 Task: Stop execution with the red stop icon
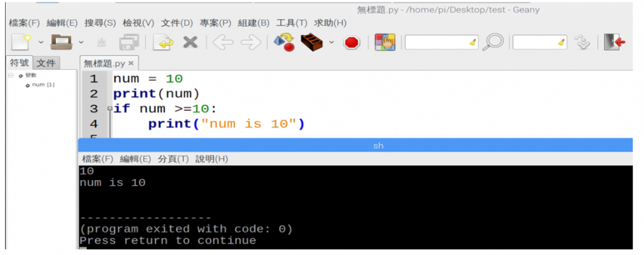pyautogui.click(x=352, y=42)
